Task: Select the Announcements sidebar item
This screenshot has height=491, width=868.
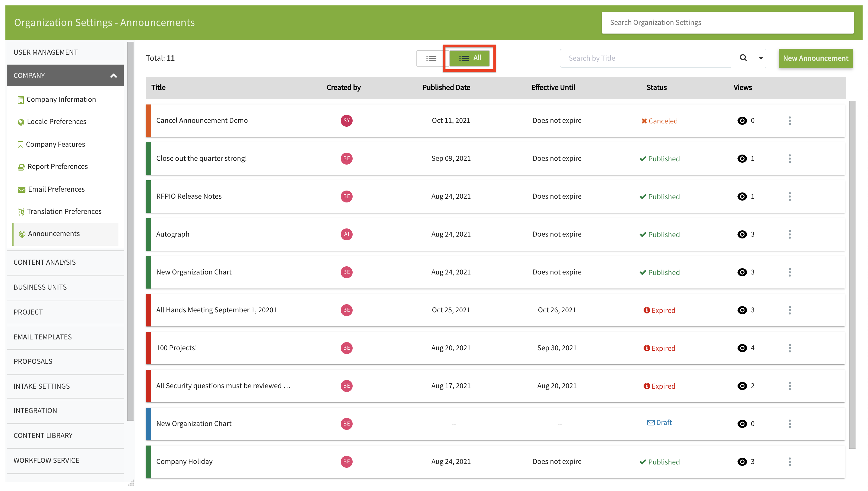Action: pos(65,234)
